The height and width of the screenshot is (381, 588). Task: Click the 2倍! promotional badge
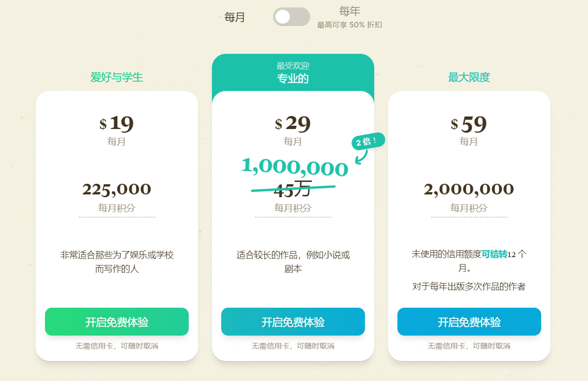click(368, 140)
